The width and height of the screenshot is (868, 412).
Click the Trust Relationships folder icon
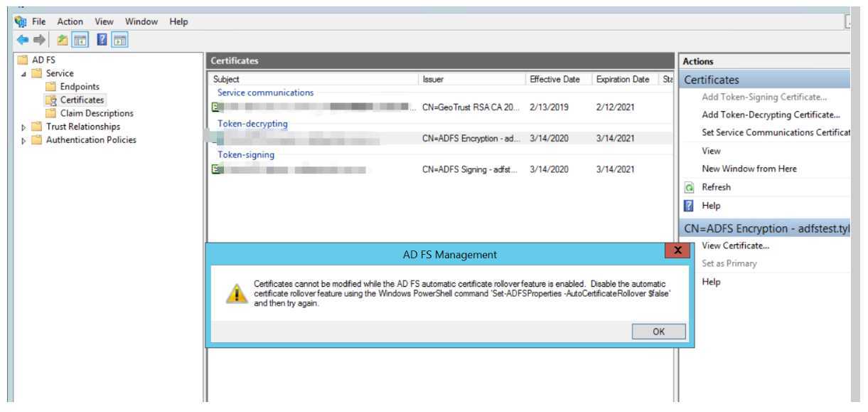point(37,127)
